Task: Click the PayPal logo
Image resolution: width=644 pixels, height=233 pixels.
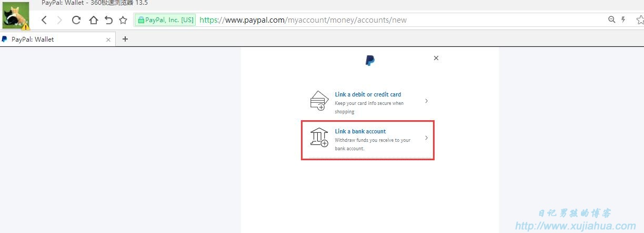Action: pyautogui.click(x=370, y=61)
